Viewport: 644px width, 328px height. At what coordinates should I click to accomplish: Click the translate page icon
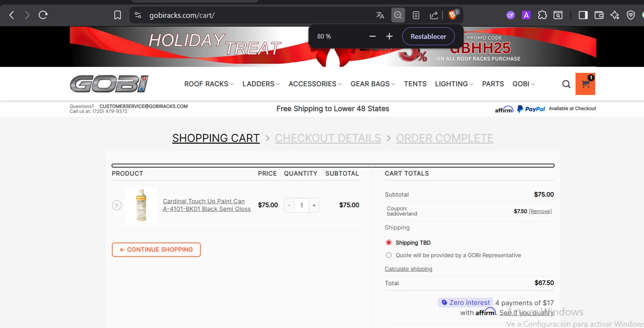(380, 15)
